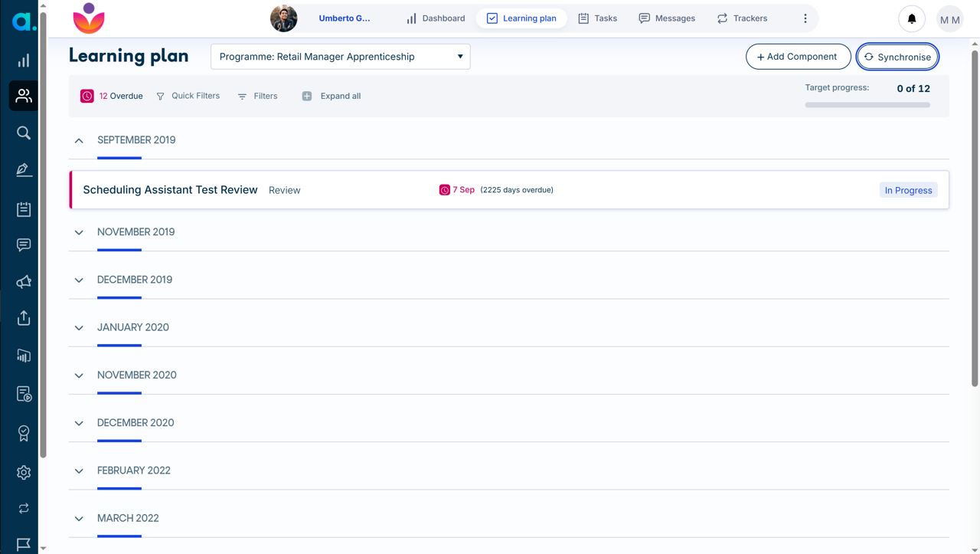Click the '0 of 12' progress text
980x554 pixels.
913,89
